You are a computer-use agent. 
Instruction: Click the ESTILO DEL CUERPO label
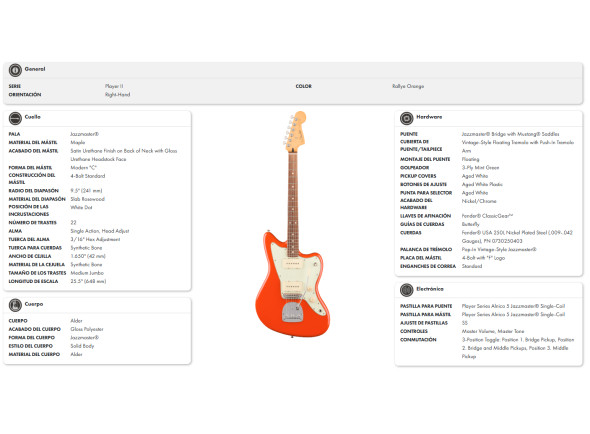pos(31,346)
